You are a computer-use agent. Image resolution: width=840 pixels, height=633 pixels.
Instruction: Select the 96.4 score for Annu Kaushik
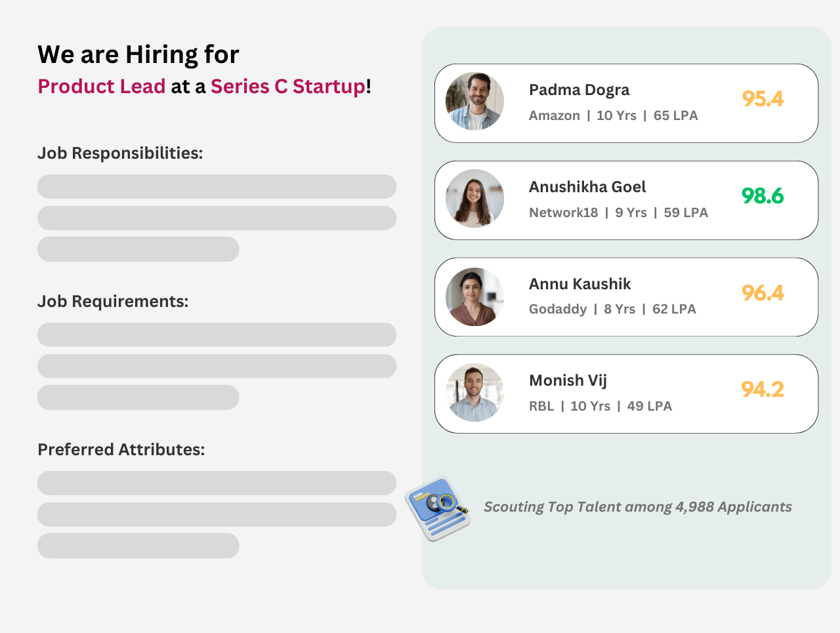point(763,293)
